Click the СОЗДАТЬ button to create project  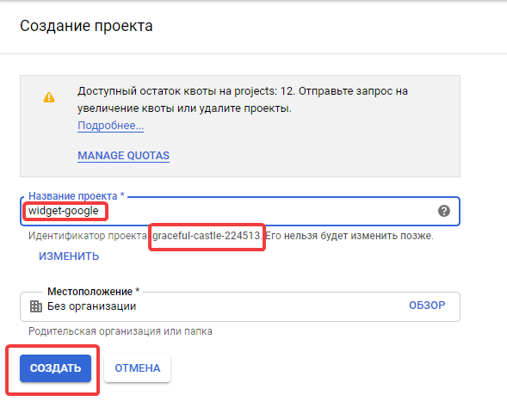(x=56, y=368)
